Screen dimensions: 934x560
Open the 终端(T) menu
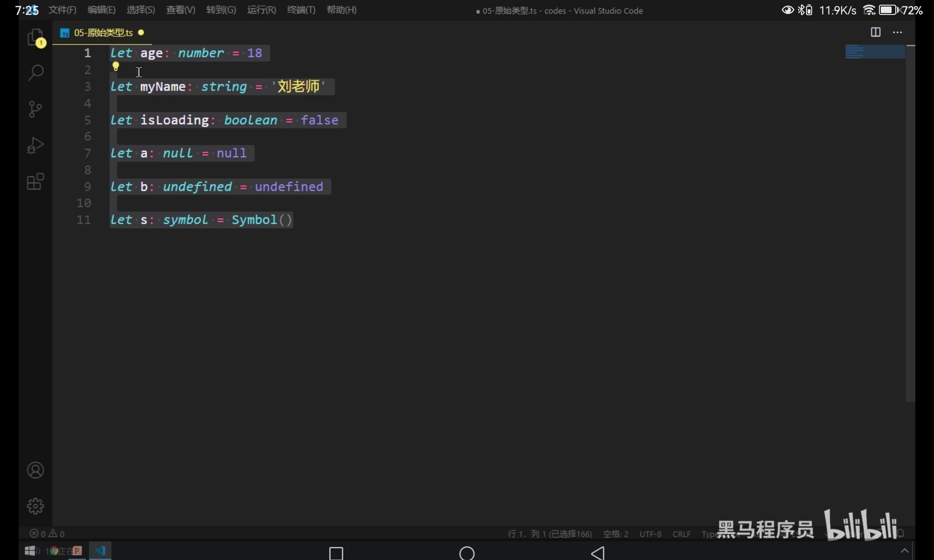[x=301, y=10]
